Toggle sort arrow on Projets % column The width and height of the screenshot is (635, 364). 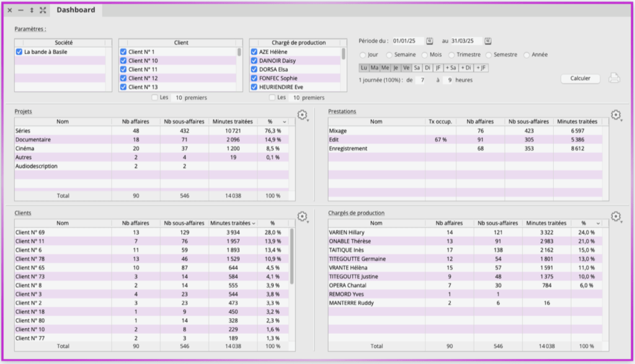285,122
